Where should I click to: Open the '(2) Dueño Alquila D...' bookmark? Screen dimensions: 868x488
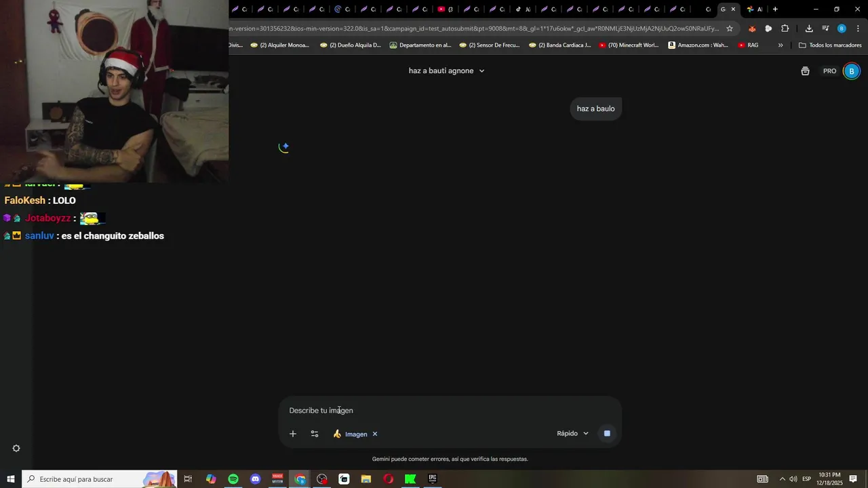point(350,45)
